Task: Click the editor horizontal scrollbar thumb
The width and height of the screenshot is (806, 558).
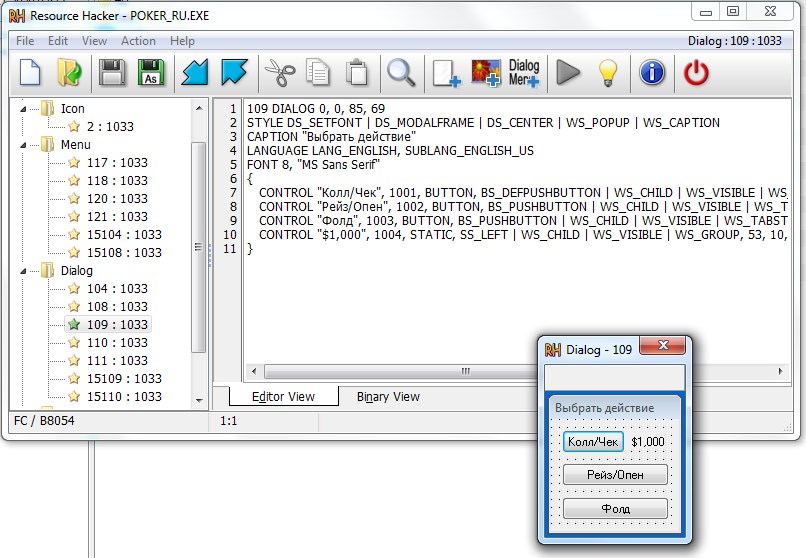Action: (400, 371)
